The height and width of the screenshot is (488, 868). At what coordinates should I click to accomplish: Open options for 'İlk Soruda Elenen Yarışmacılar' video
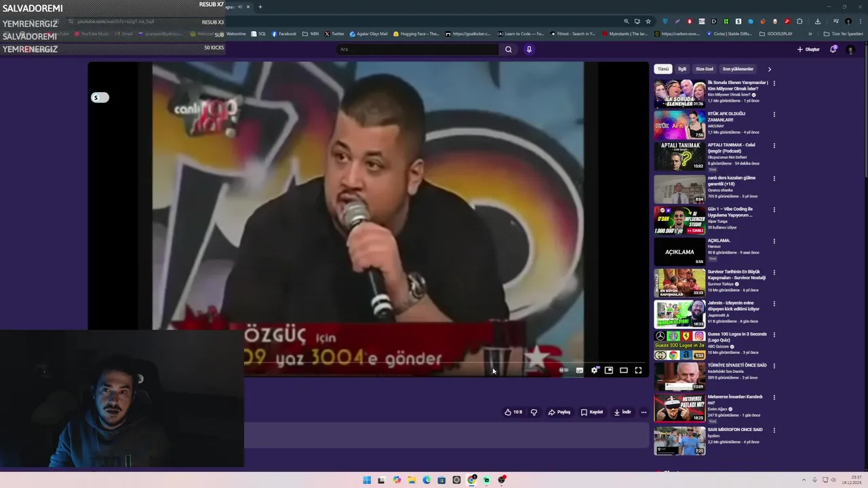click(774, 83)
